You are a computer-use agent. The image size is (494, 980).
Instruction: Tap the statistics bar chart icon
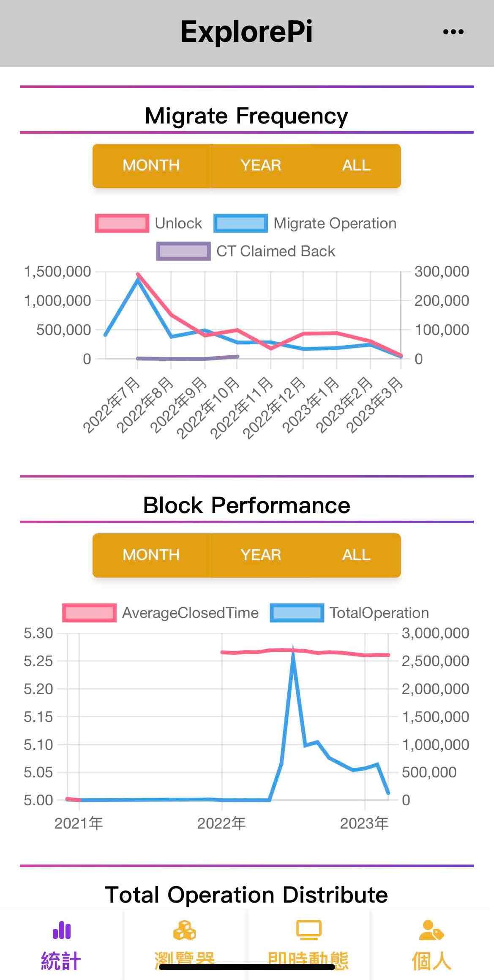tap(62, 930)
